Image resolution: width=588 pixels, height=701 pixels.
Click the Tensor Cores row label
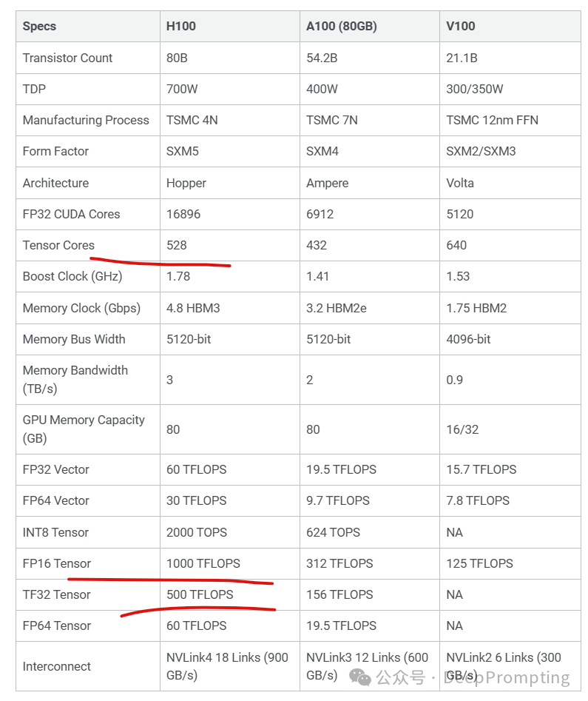pyautogui.click(x=58, y=245)
